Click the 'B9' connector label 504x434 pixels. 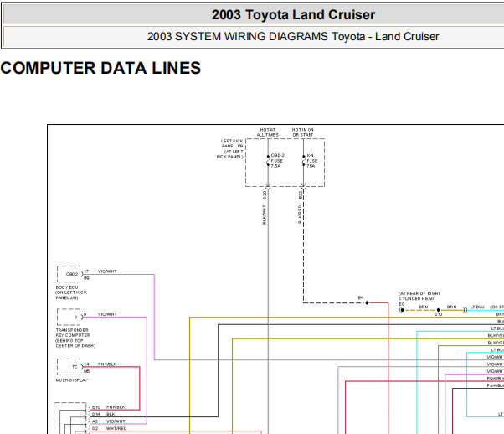pyautogui.click(x=86, y=278)
